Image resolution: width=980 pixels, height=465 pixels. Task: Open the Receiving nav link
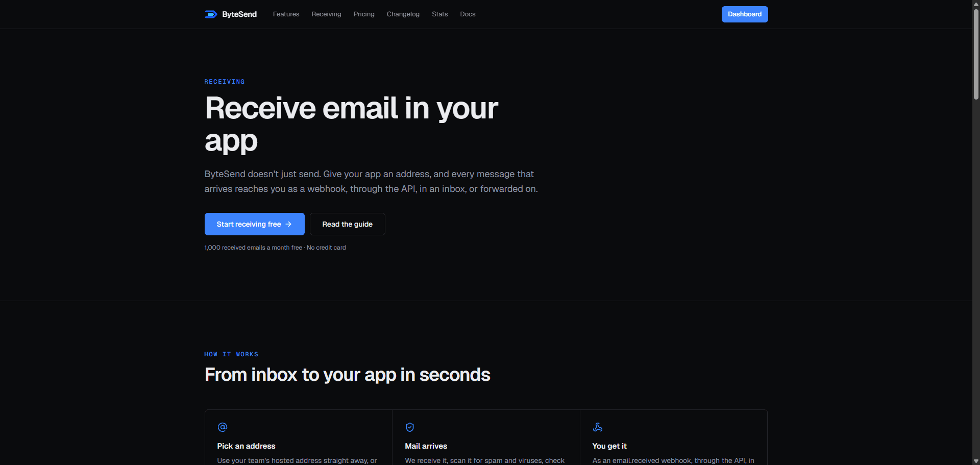point(326,14)
